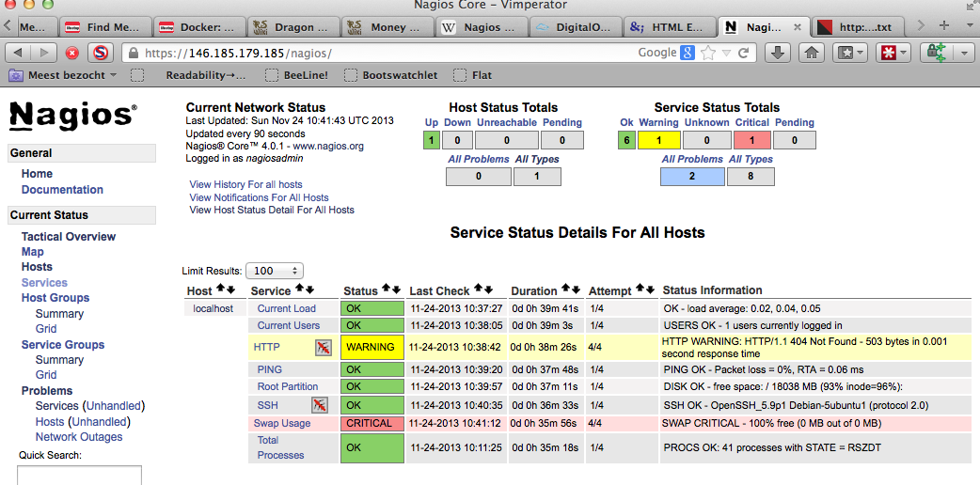Sort Status column descending with down arrow
Screen dimensions: 980x485
coord(396,289)
